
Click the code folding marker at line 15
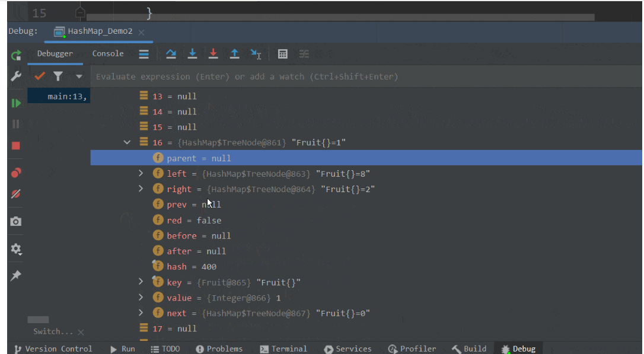coord(81,13)
